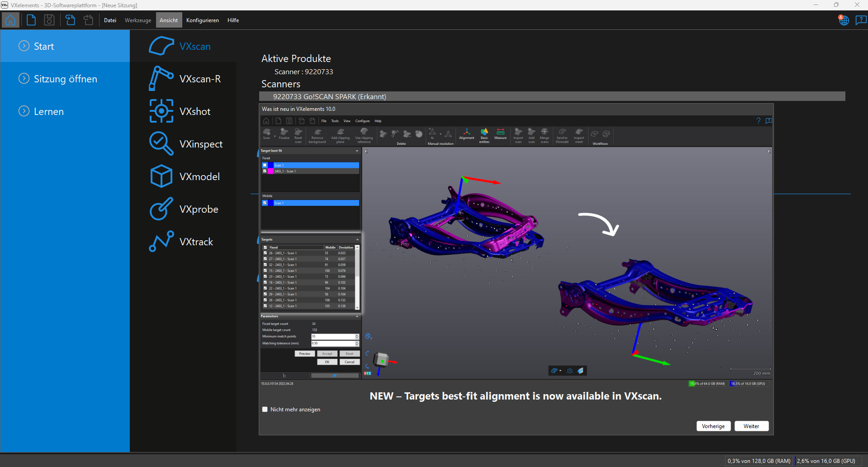Open the Datei menu
Viewport: 868px width, 467px height.
pos(110,20)
